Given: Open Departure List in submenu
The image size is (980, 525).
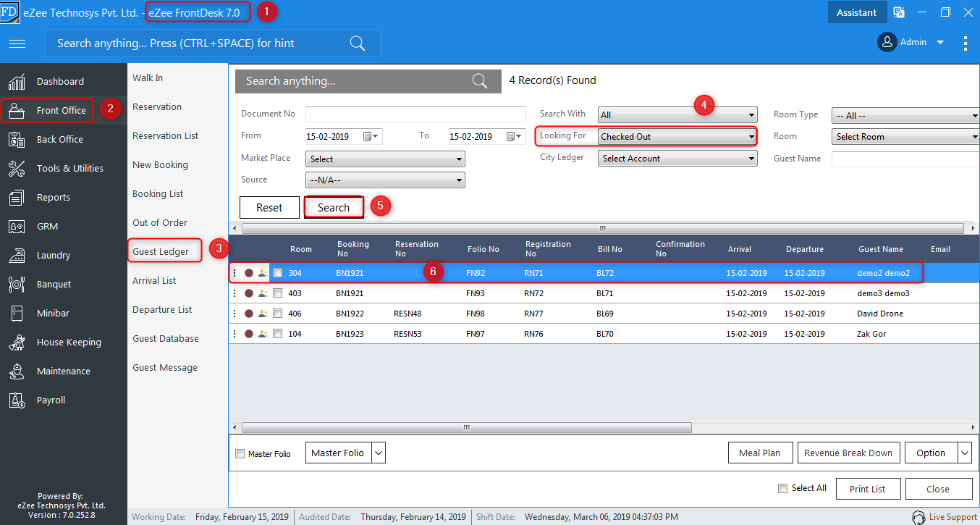Looking at the screenshot, I should pos(162,309).
